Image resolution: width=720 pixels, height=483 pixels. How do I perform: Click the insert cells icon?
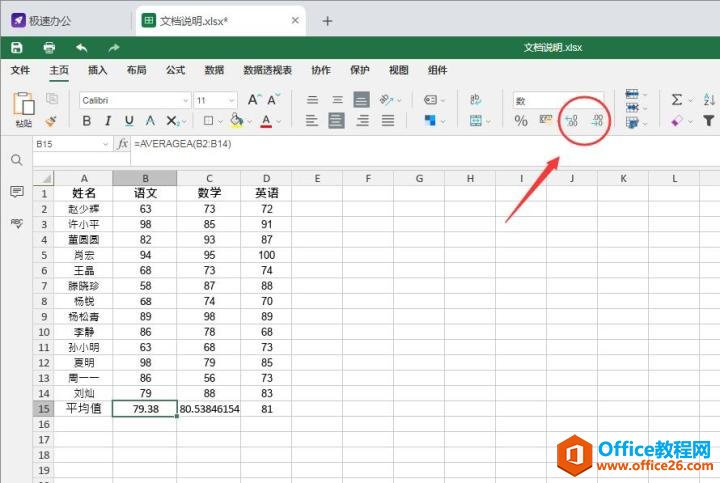tap(632, 94)
